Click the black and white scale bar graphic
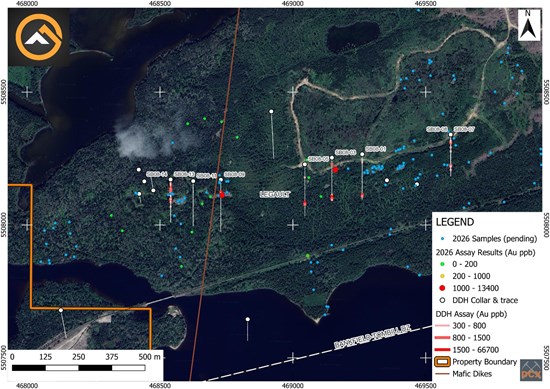Image resolution: width=550 pixels, height=389 pixels. coord(79,368)
